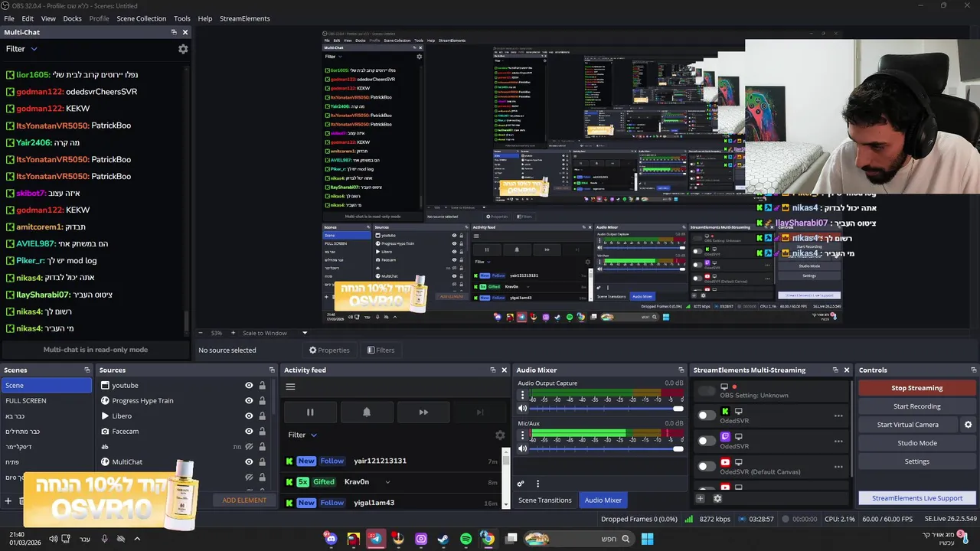Click the Windows taskbar search field
The image size is (980, 551).
click(578, 539)
